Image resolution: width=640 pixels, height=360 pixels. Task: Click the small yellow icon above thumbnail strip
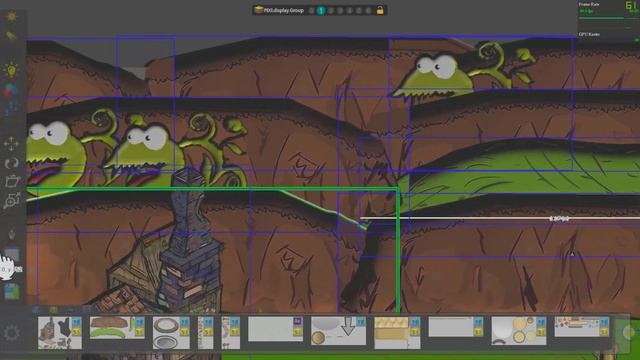coord(53,310)
